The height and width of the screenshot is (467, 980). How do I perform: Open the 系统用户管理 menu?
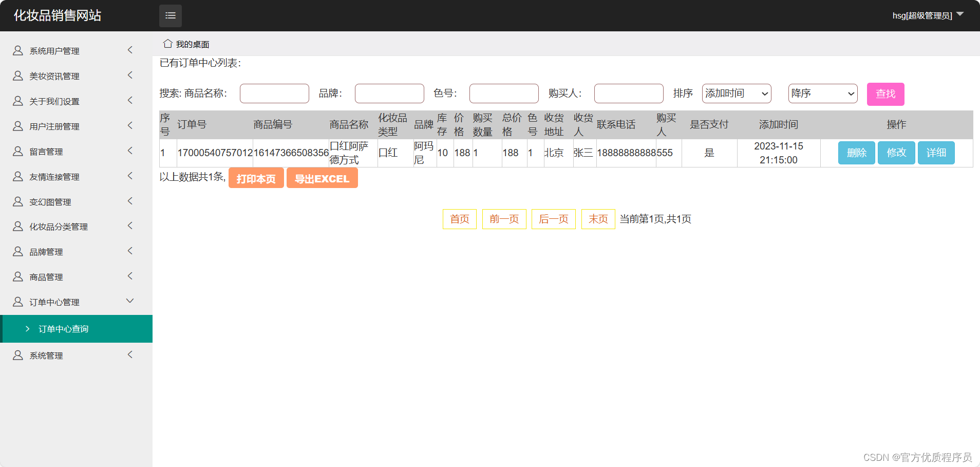[x=76, y=50]
